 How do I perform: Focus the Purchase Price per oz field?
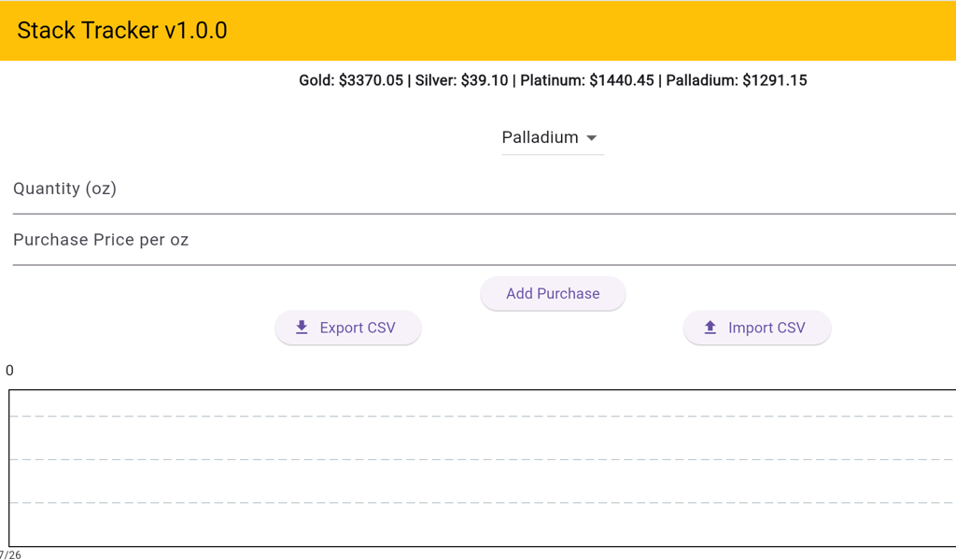485,240
